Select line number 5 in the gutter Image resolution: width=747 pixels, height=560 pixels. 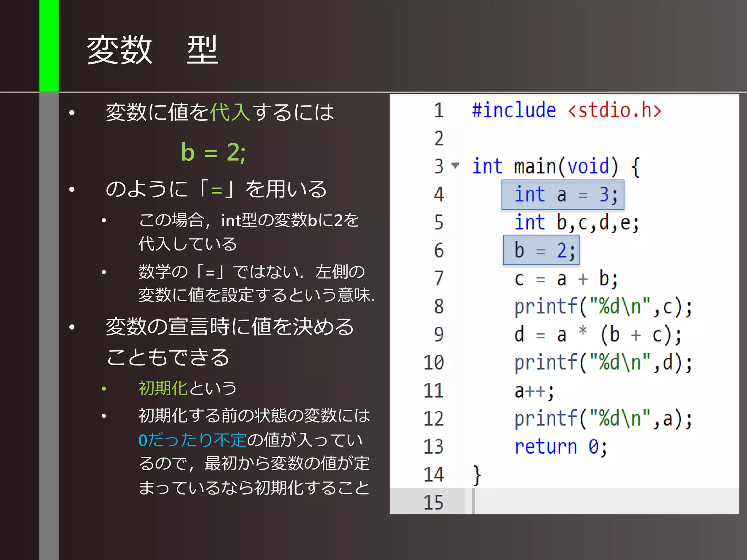point(439,222)
